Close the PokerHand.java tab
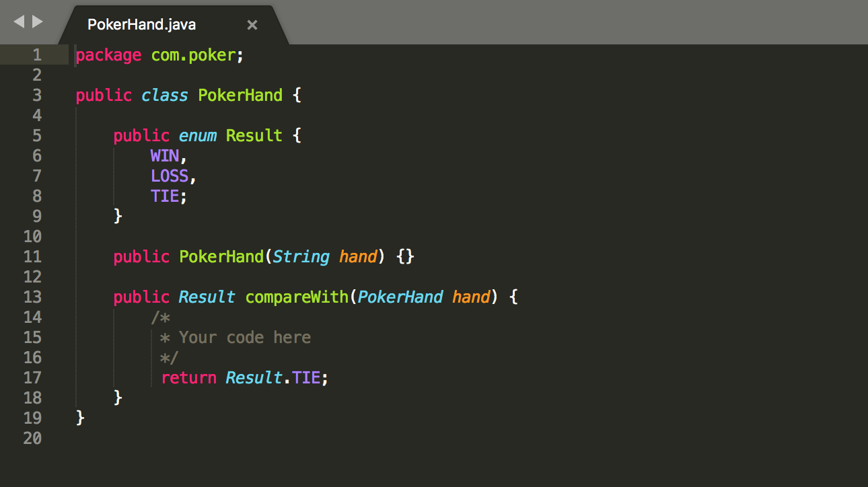This screenshot has width=868, height=487. [x=252, y=24]
